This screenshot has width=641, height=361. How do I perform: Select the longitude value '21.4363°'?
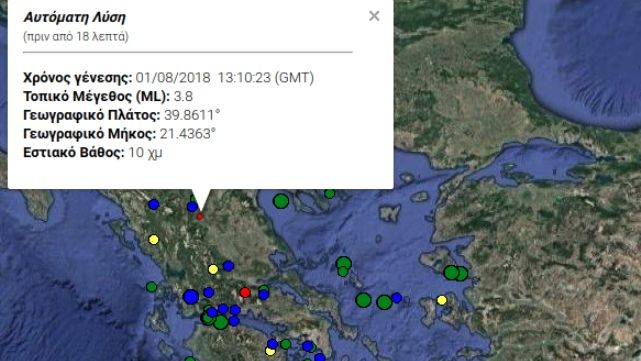(188, 134)
